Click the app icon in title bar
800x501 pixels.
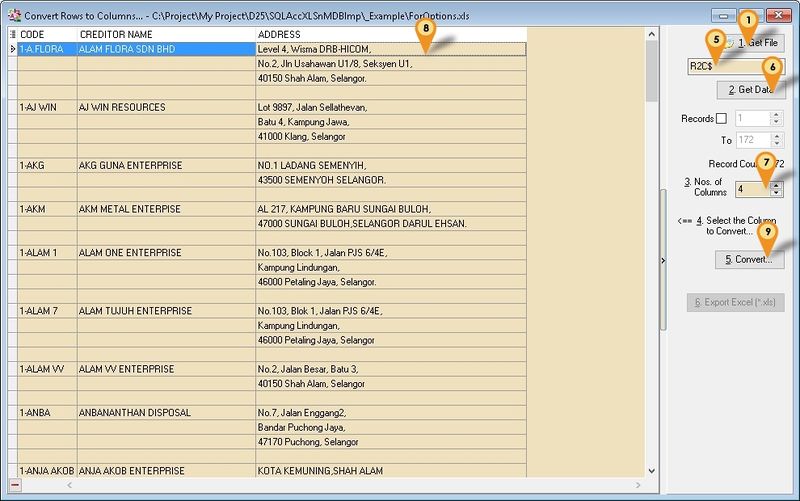(13, 16)
